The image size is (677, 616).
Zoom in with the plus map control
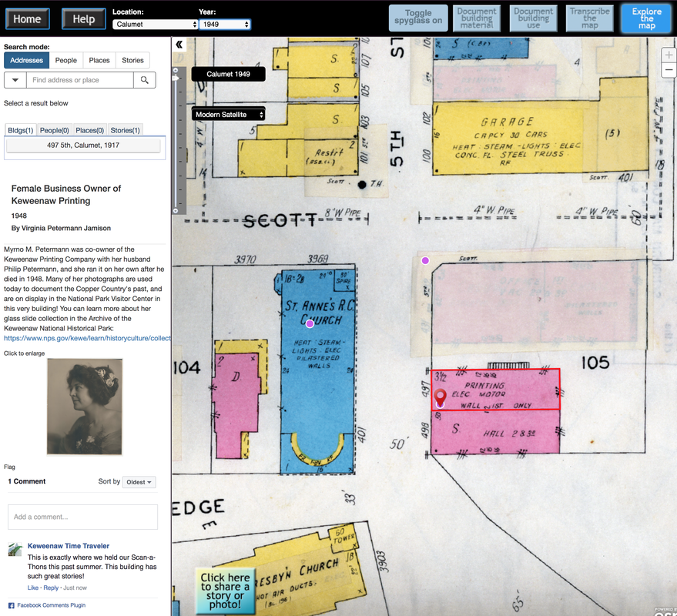click(x=669, y=55)
